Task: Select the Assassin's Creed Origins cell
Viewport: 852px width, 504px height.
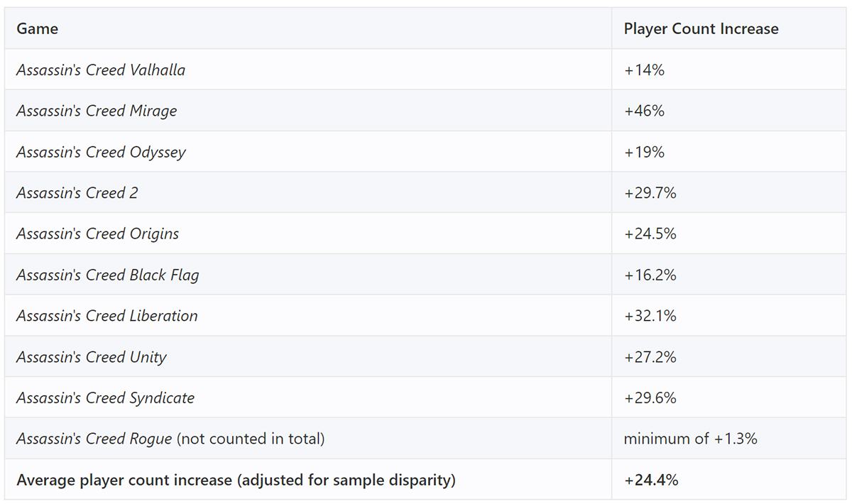Action: point(308,234)
